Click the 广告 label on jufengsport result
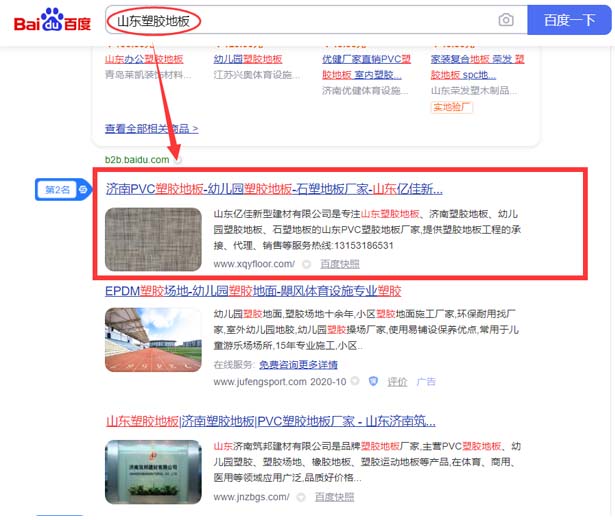 coord(426,382)
